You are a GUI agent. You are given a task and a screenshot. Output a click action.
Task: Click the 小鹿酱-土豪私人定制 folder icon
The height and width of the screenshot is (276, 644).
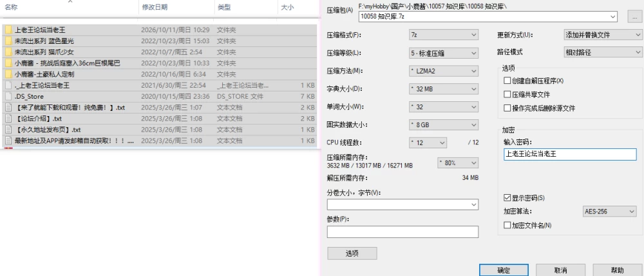coord(8,74)
